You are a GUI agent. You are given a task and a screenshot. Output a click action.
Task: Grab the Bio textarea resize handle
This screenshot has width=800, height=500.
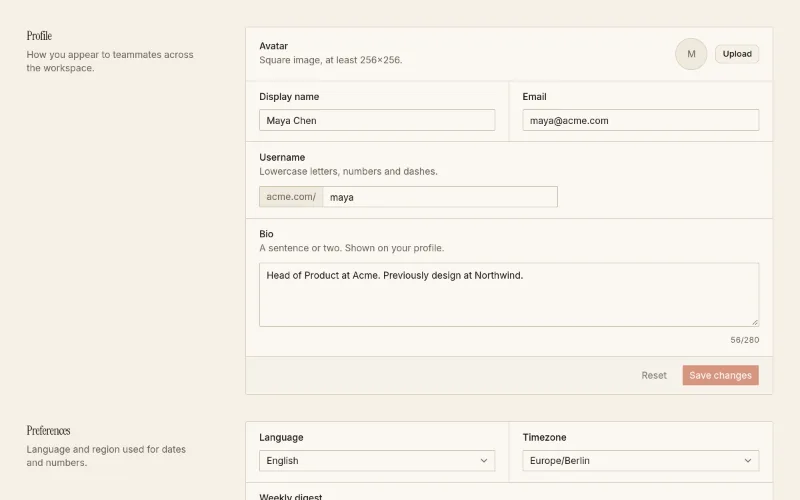click(755, 322)
